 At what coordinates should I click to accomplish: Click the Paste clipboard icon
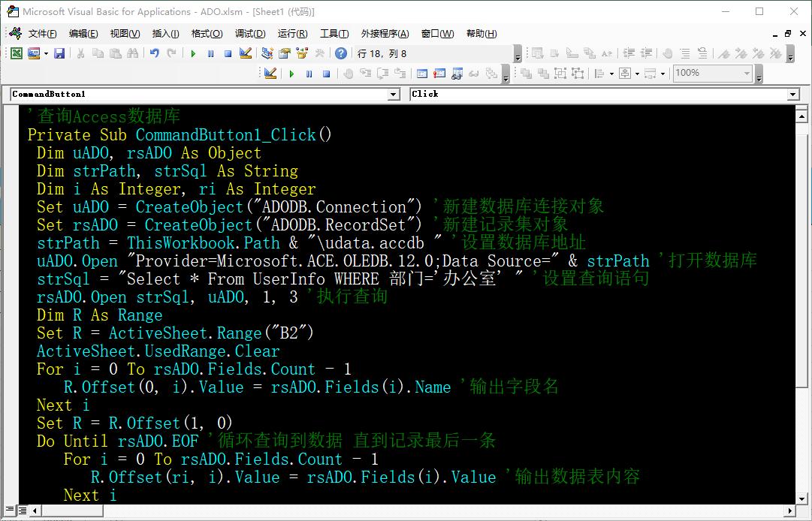pos(116,53)
